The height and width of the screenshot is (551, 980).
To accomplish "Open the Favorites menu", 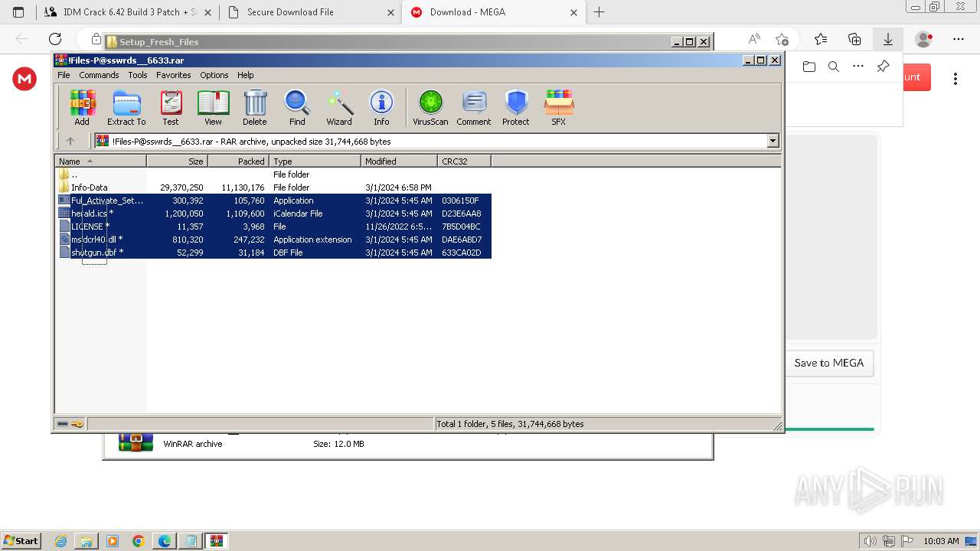I will pyautogui.click(x=174, y=75).
